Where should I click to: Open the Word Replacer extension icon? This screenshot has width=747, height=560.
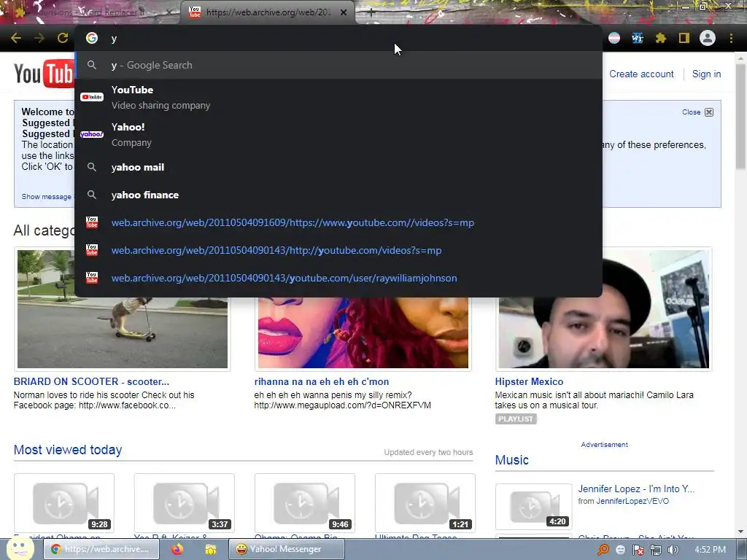pos(638,38)
